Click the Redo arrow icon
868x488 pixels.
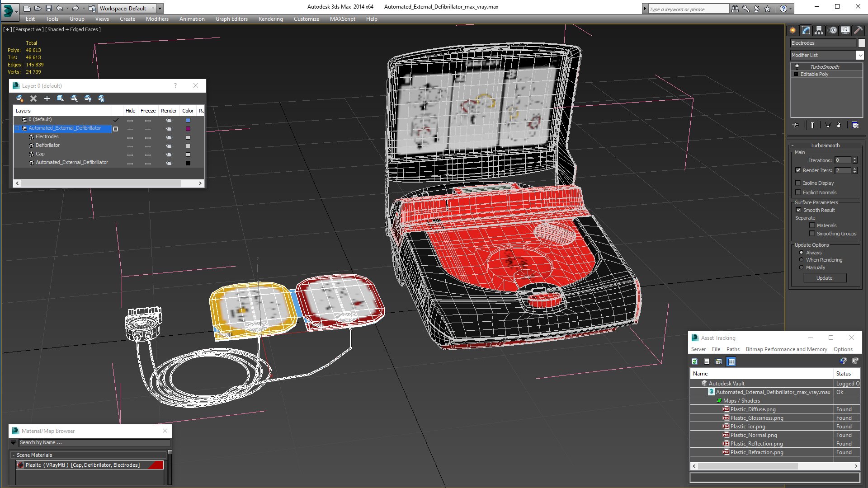pyautogui.click(x=75, y=8)
